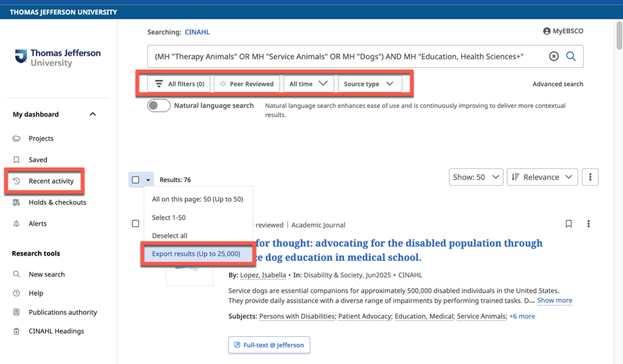Click the Thomas Jefferson University shield logo
The width and height of the screenshot is (623, 364).
tap(21, 56)
